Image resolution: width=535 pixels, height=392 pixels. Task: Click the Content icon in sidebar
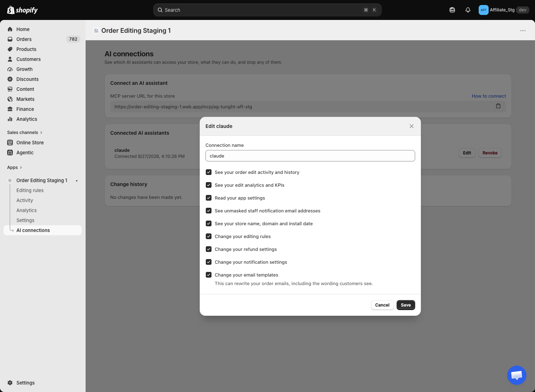10,89
